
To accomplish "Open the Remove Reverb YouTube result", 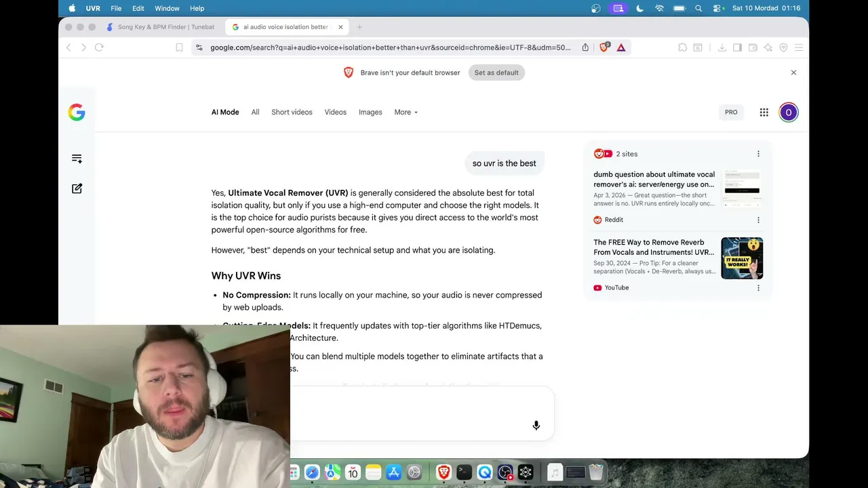I will pos(654,247).
